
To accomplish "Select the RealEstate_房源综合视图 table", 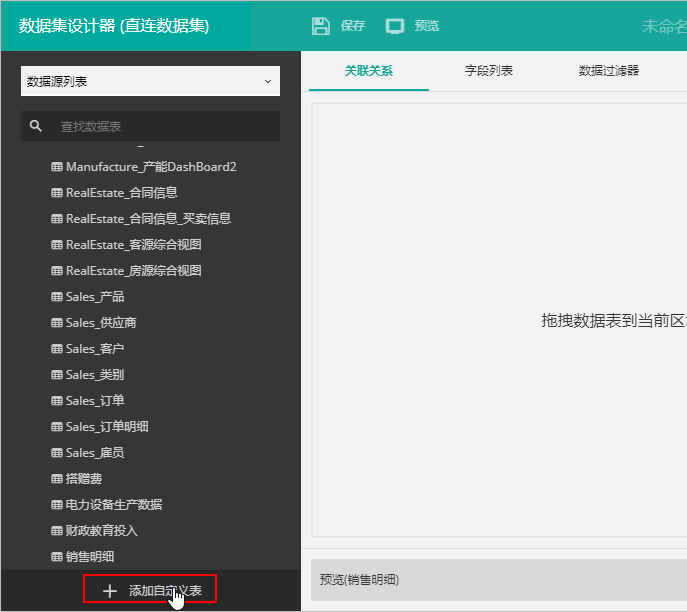I will click(x=133, y=271).
